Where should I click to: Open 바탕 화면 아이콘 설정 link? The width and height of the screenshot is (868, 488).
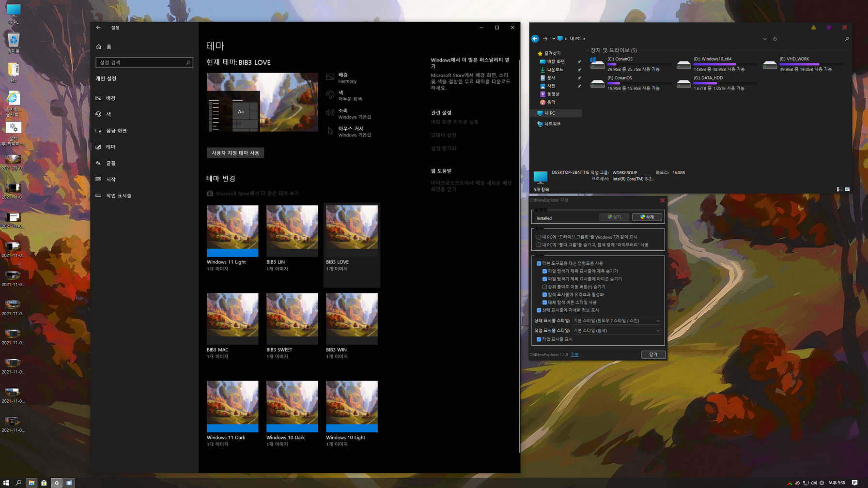pos(454,122)
